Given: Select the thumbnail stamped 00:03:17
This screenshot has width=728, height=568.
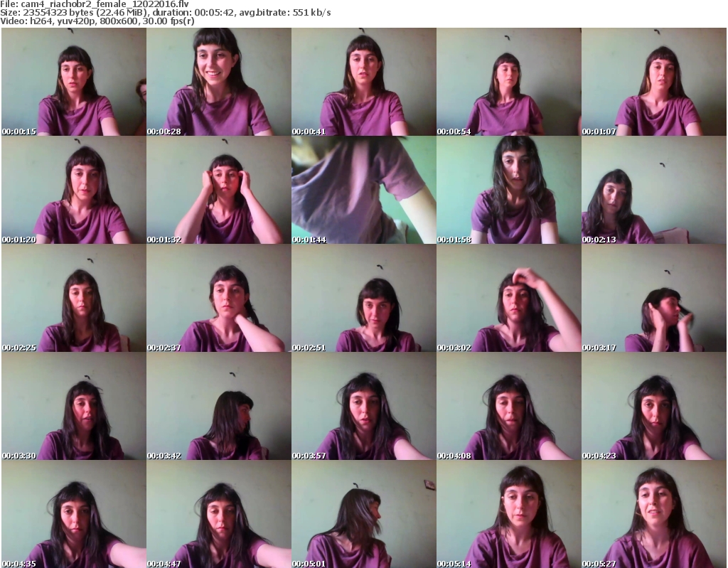Looking at the screenshot, I should [x=654, y=298].
